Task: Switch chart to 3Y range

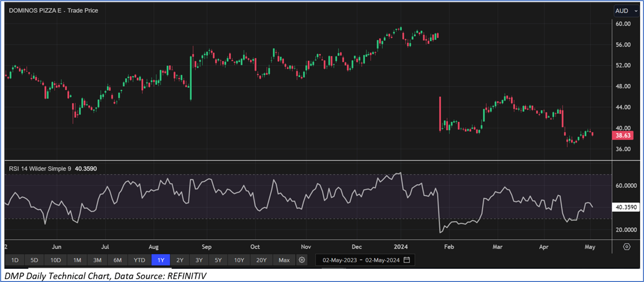Action: click(199, 260)
